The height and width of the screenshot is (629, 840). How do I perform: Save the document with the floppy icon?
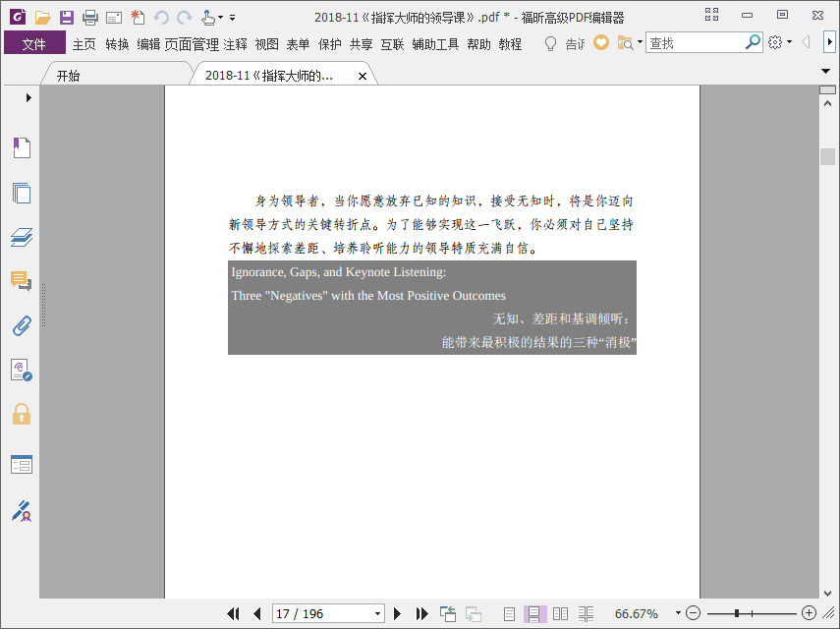pos(67,18)
